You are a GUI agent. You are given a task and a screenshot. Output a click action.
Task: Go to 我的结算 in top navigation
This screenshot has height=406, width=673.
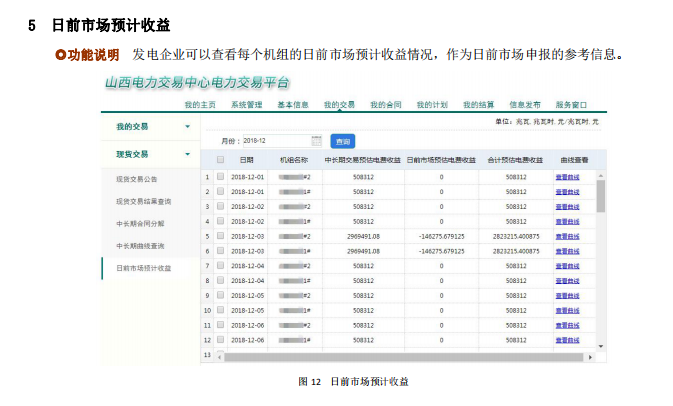(478, 104)
